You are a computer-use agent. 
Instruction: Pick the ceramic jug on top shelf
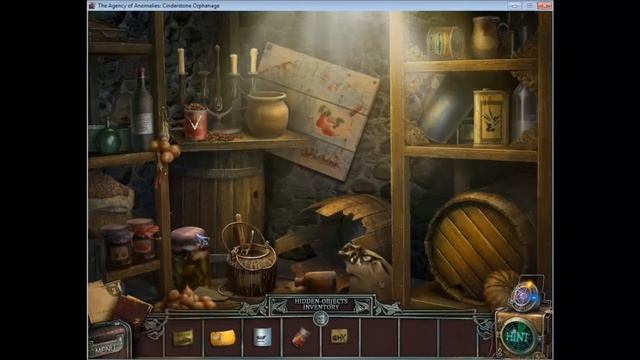point(487,38)
